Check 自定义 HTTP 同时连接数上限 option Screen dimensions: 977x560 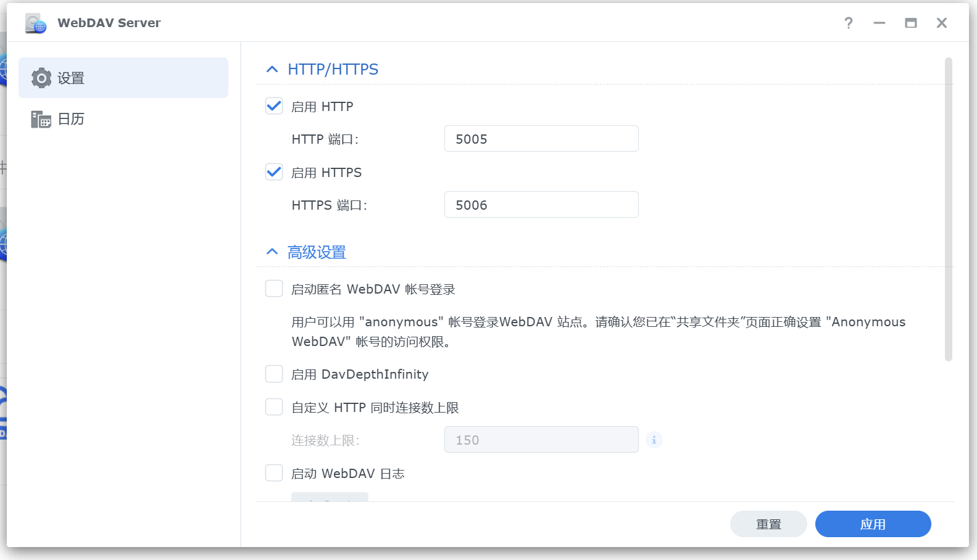(x=274, y=407)
